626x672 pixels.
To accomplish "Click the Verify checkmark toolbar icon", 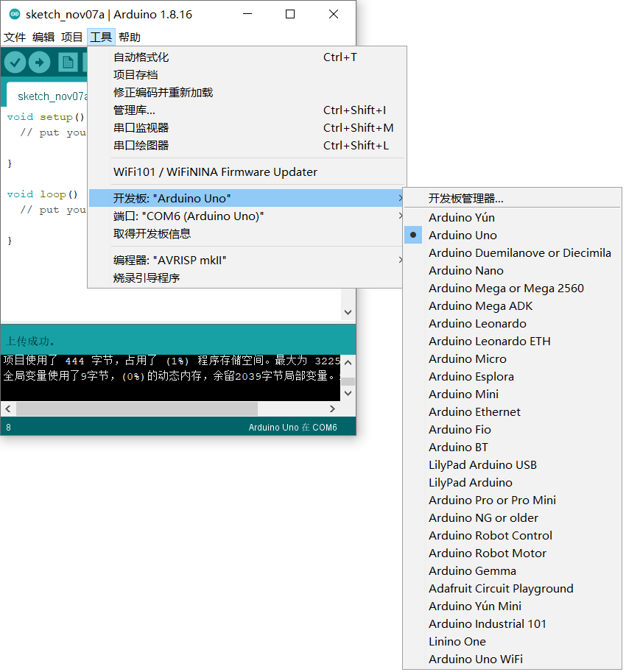I will tap(15, 63).
